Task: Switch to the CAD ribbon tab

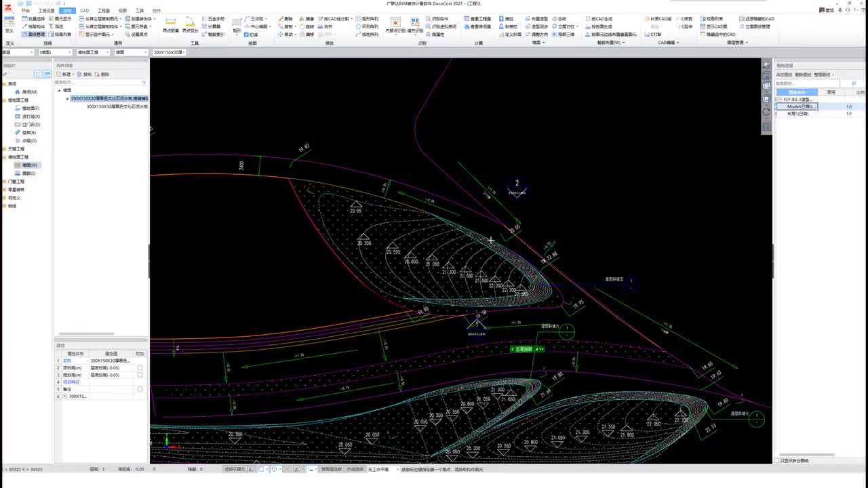Action: [84, 11]
